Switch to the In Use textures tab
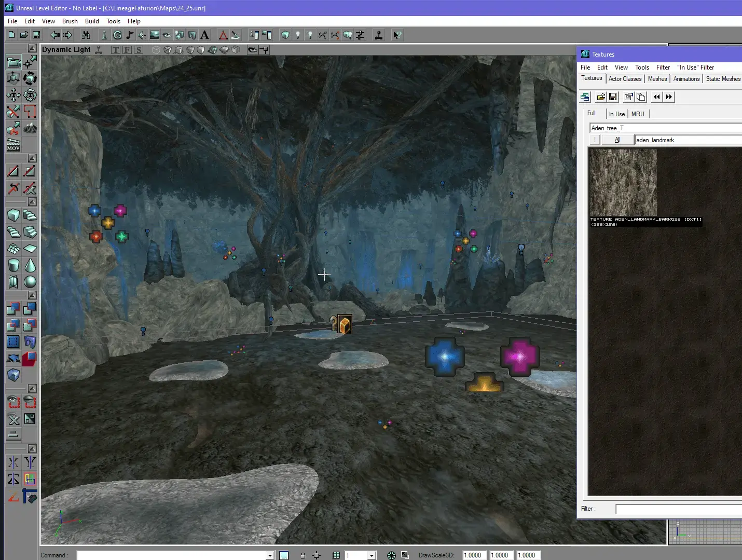This screenshot has height=560, width=742. tap(616, 114)
